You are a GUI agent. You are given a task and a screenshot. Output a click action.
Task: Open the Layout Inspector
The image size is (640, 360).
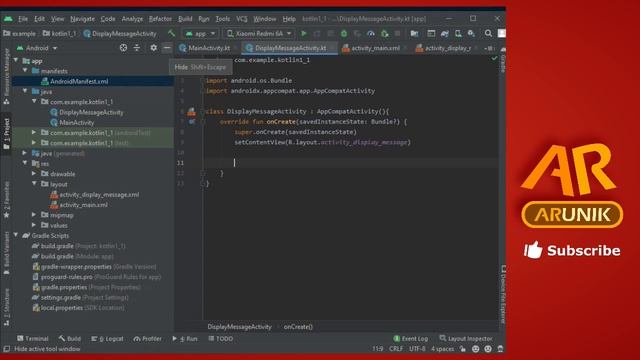(466, 338)
